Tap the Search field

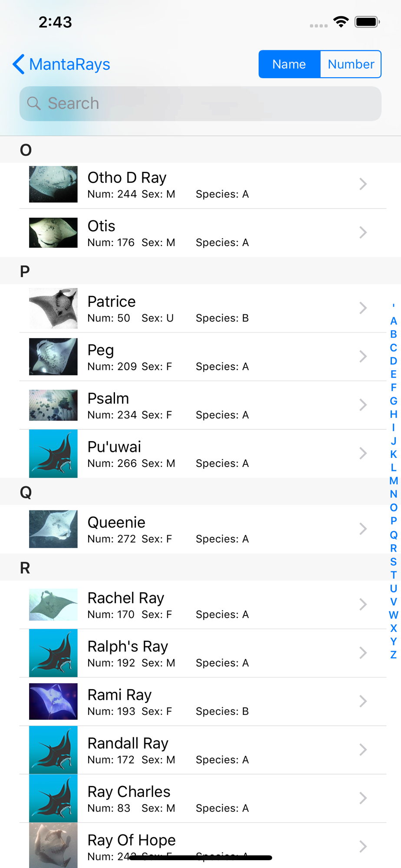[x=200, y=103]
